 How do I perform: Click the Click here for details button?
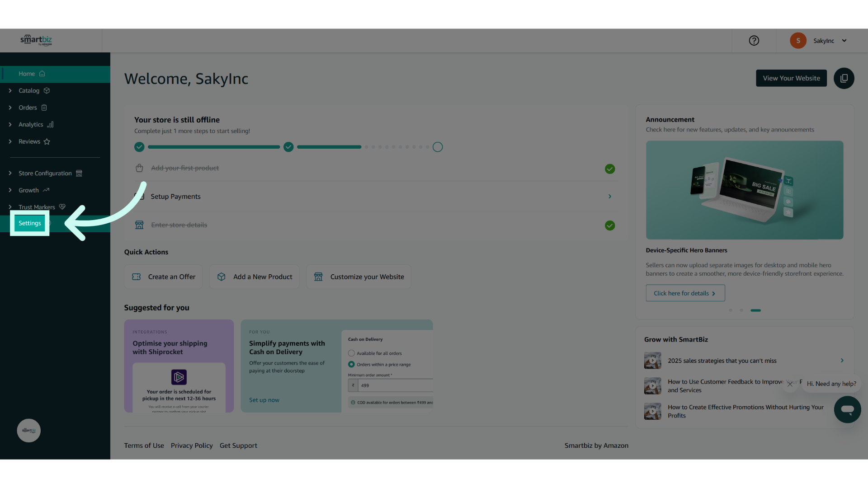[685, 293]
